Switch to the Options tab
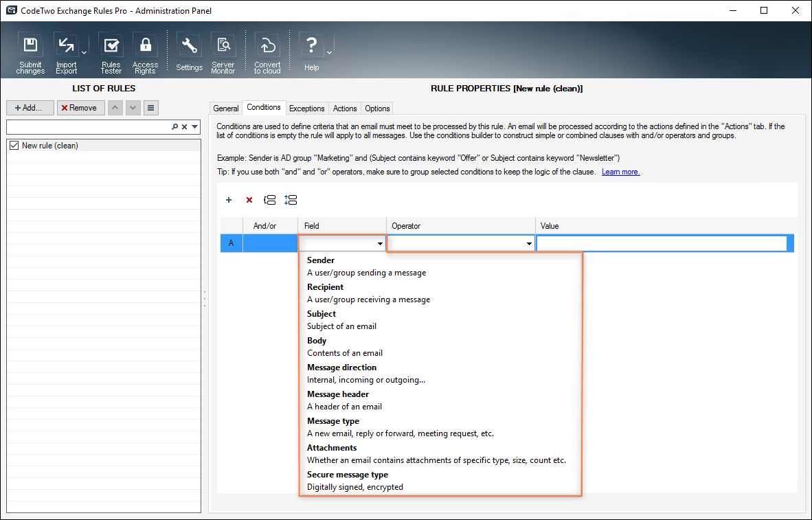The height and width of the screenshot is (520, 812). click(x=377, y=109)
